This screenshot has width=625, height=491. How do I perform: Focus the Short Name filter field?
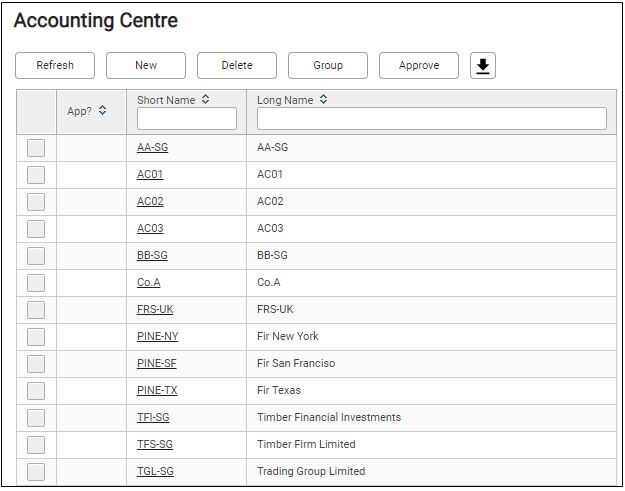(187, 119)
